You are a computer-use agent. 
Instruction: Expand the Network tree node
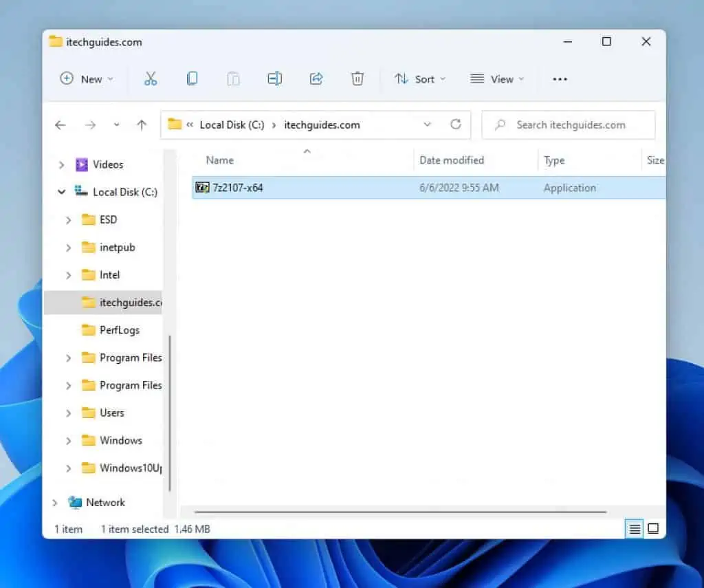[55, 503]
